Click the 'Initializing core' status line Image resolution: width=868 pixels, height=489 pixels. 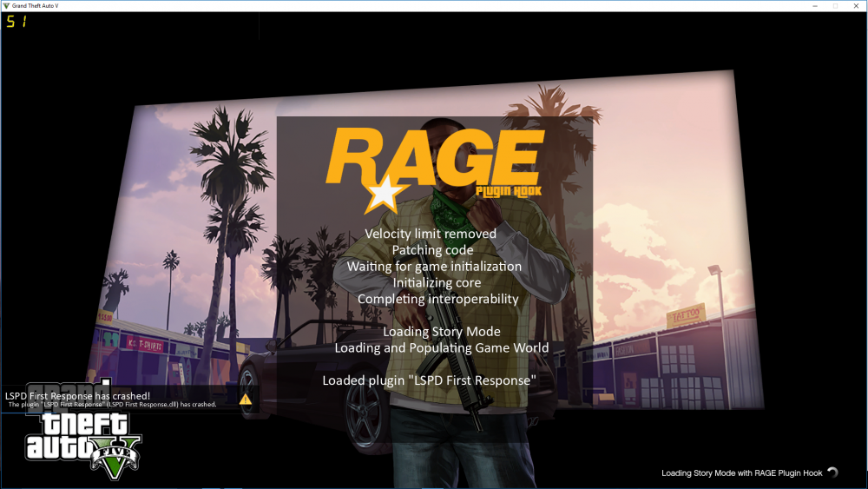click(x=437, y=282)
